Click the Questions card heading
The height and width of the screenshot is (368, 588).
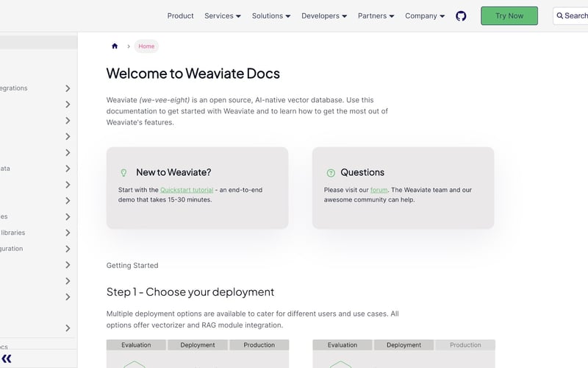pyautogui.click(x=362, y=172)
